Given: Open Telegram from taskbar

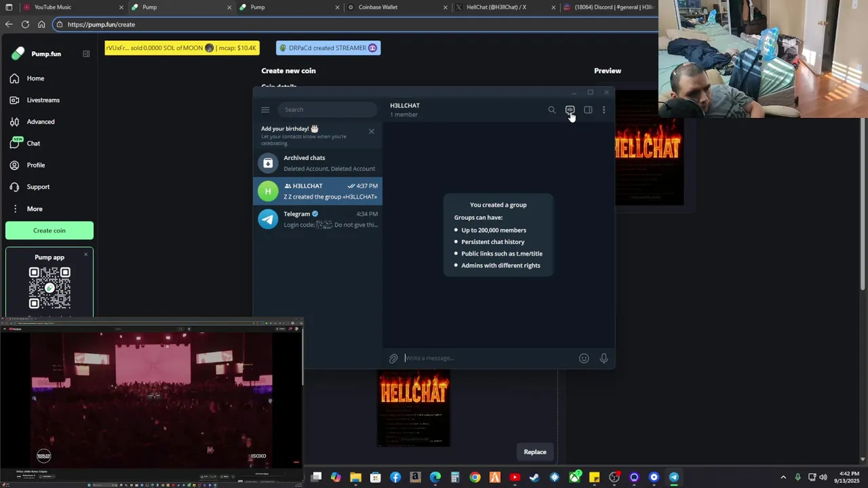Looking at the screenshot, I should (673, 477).
